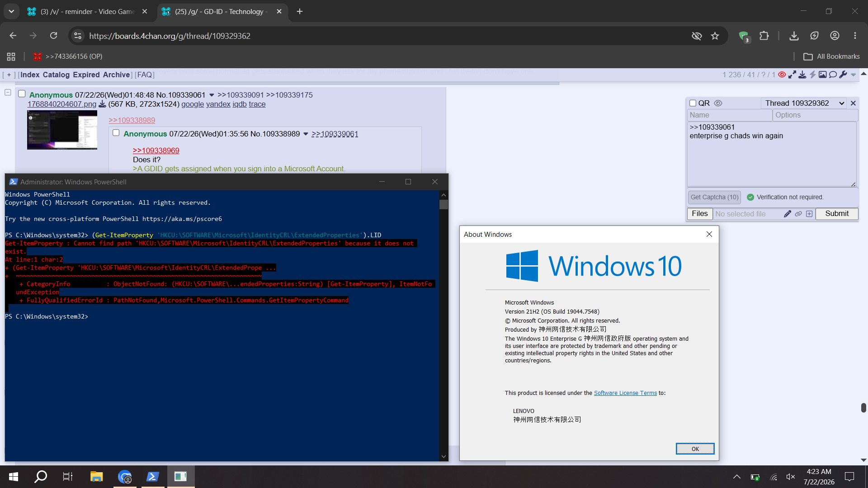868x488 pixels.
Task: Download the post image via arrow icon
Action: [103, 104]
